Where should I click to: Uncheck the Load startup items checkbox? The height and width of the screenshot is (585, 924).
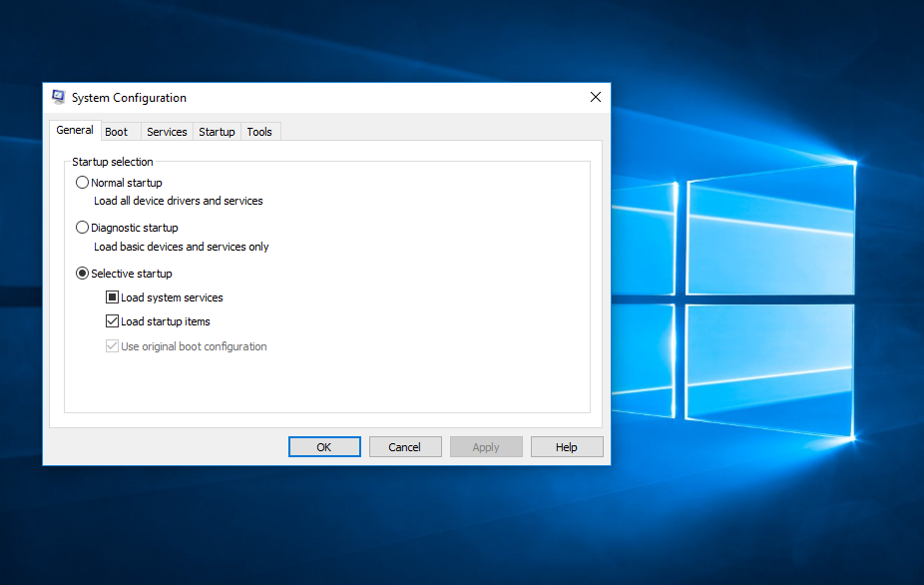tap(112, 321)
